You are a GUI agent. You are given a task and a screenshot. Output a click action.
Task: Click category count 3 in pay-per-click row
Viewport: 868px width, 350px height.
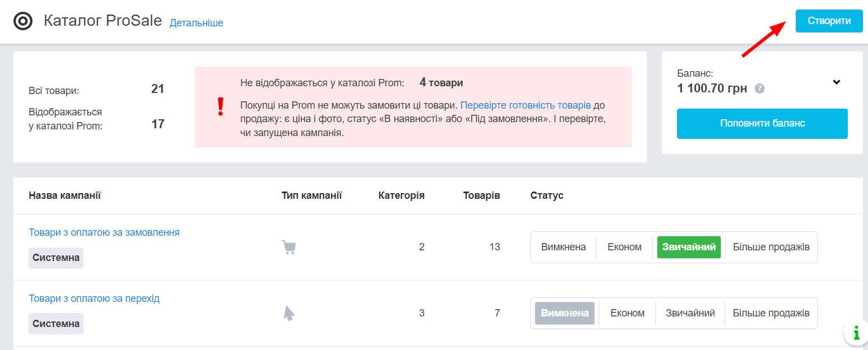[x=422, y=313]
